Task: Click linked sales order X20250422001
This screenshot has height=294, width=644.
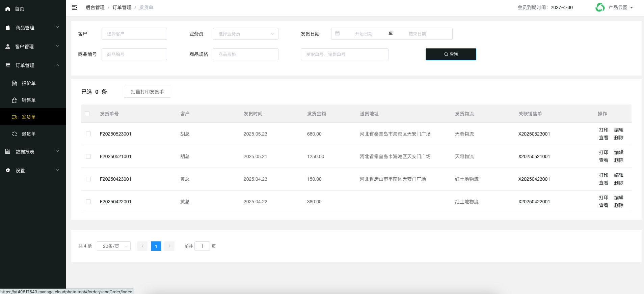Action: [534, 202]
